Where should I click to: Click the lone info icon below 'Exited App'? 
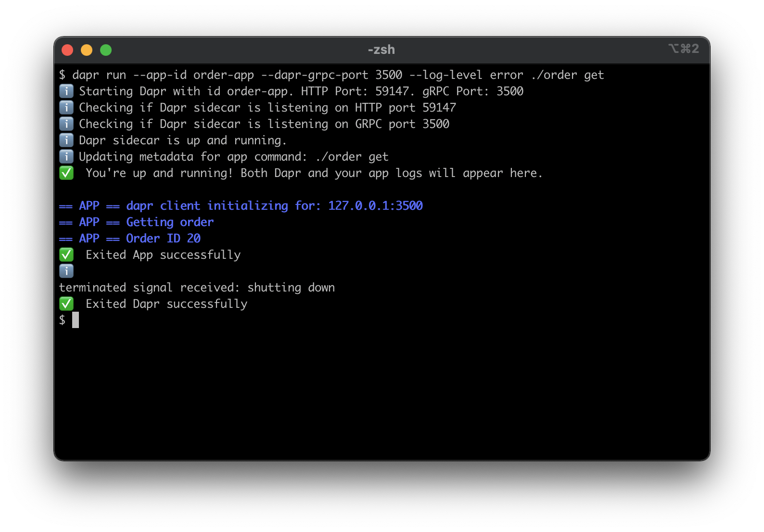click(66, 271)
